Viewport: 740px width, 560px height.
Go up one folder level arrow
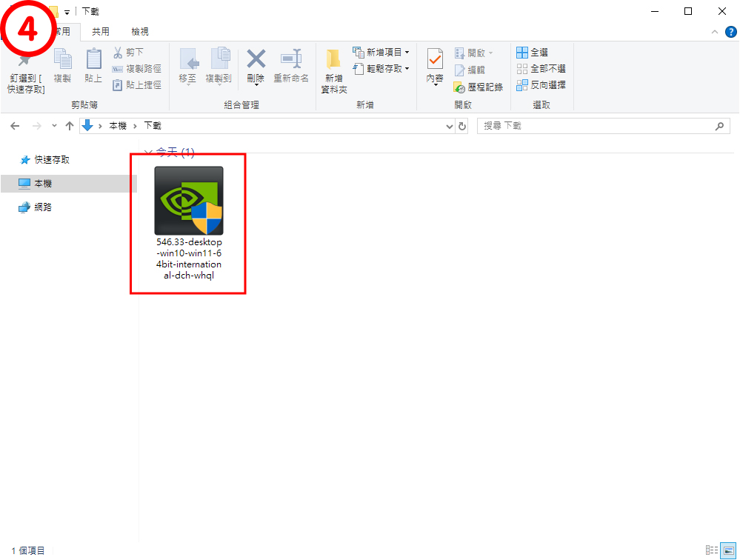pyautogui.click(x=70, y=126)
